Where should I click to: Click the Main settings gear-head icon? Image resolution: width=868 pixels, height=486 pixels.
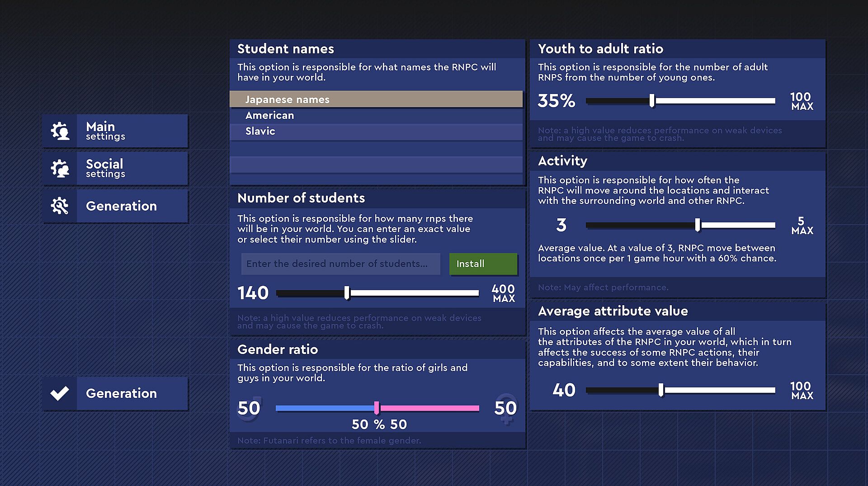[60, 131]
